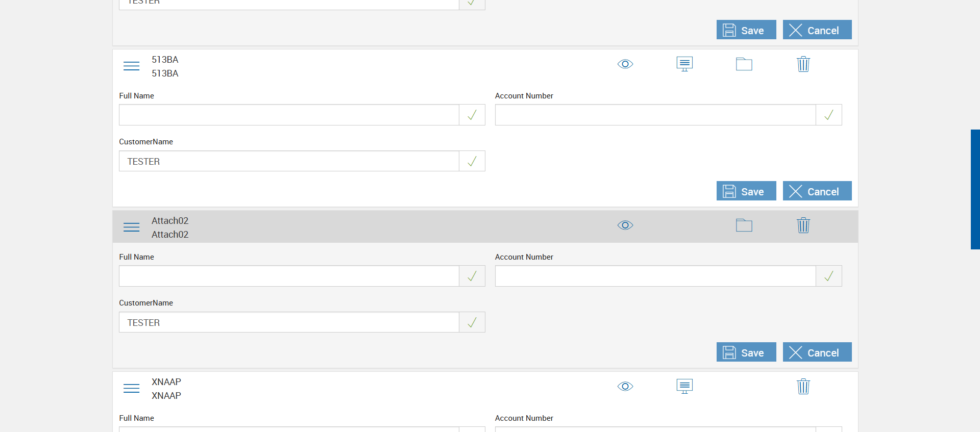This screenshot has width=980, height=432.
Task: Click the page's vertical scrollbar thumb
Action: pos(975,189)
